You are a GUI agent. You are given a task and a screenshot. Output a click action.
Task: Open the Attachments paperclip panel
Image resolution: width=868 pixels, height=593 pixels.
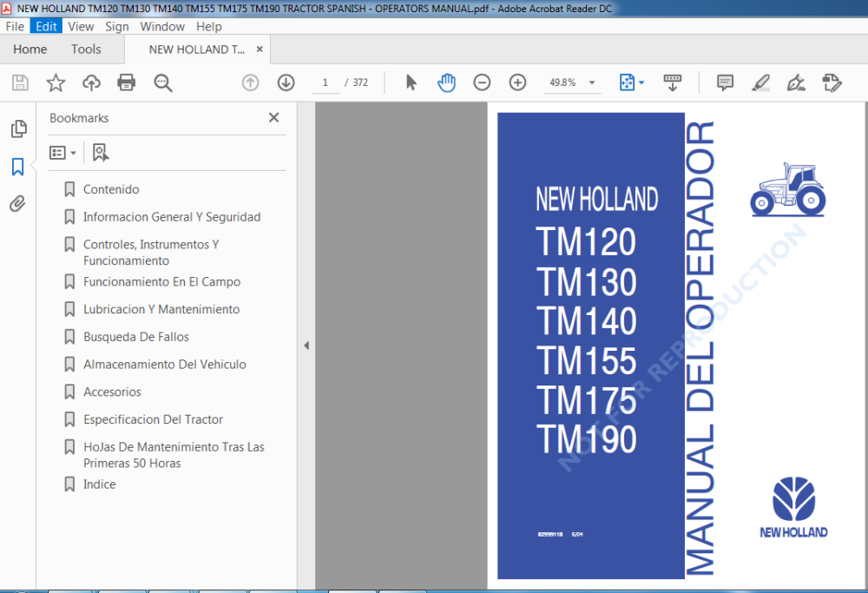17,204
